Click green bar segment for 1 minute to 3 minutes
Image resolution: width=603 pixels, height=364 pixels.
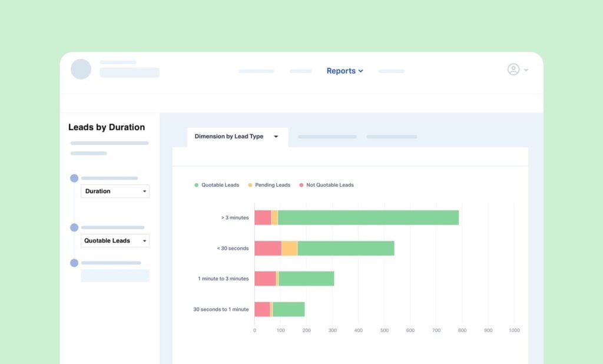click(x=306, y=279)
